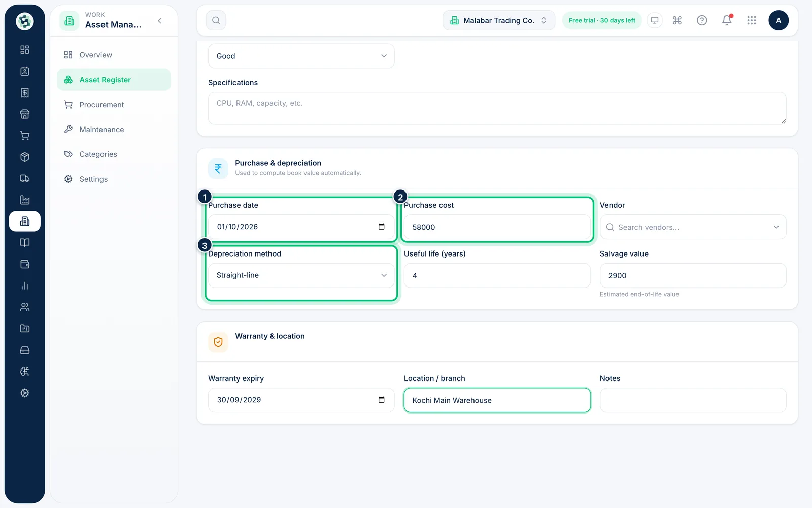Open the command shortcut icon in top bar

pyautogui.click(x=677, y=20)
